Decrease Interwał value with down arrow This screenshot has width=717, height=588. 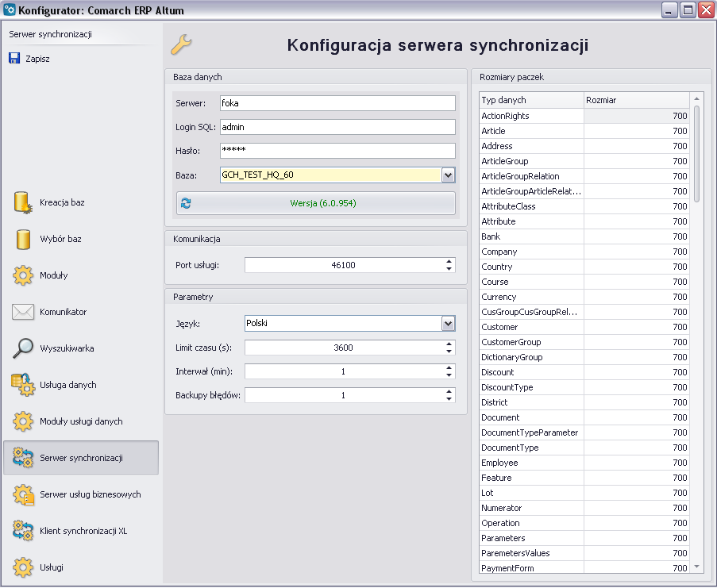[449, 375]
